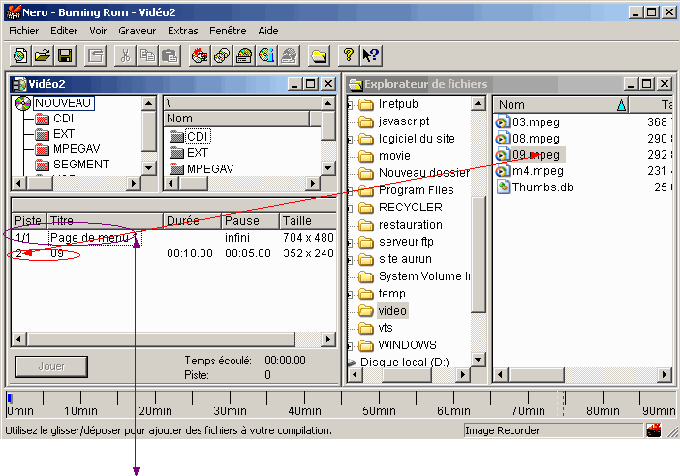Select the m4.mpeg file
This screenshot has width=680, height=476.
[x=537, y=171]
